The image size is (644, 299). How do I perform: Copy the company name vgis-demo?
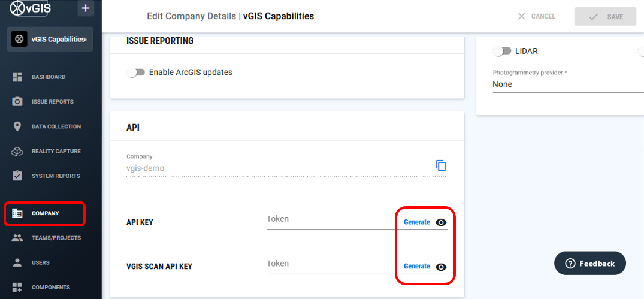pos(441,166)
